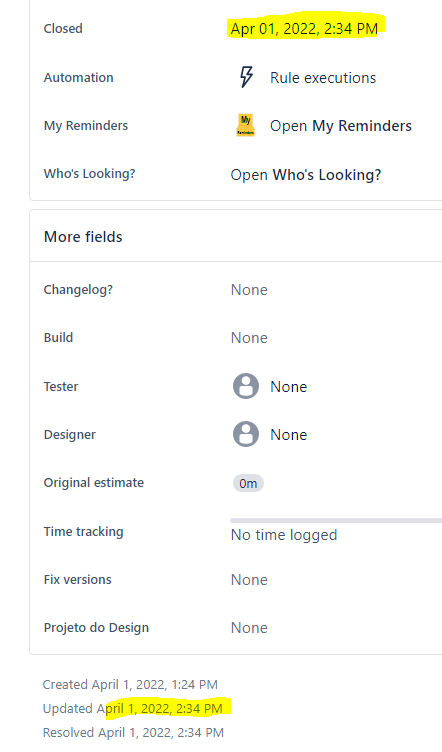
Task: Click the Created April 1 timestamp
Action: [130, 684]
